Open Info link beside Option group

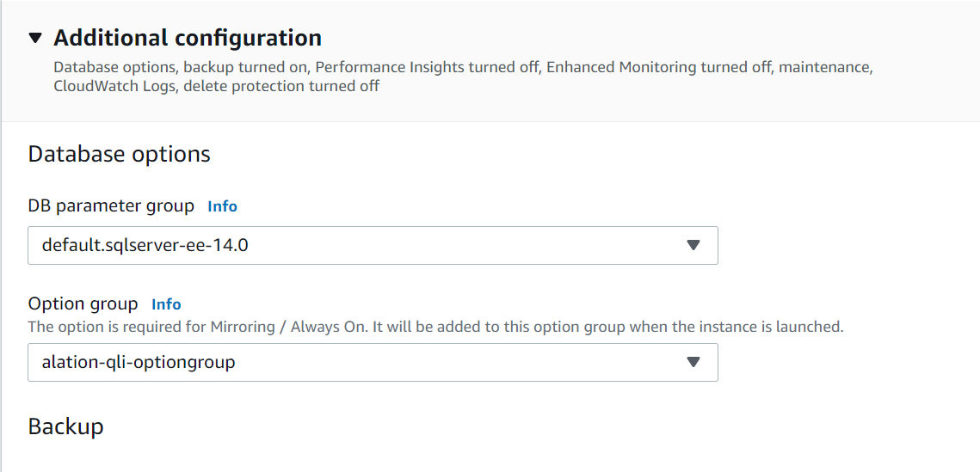166,304
